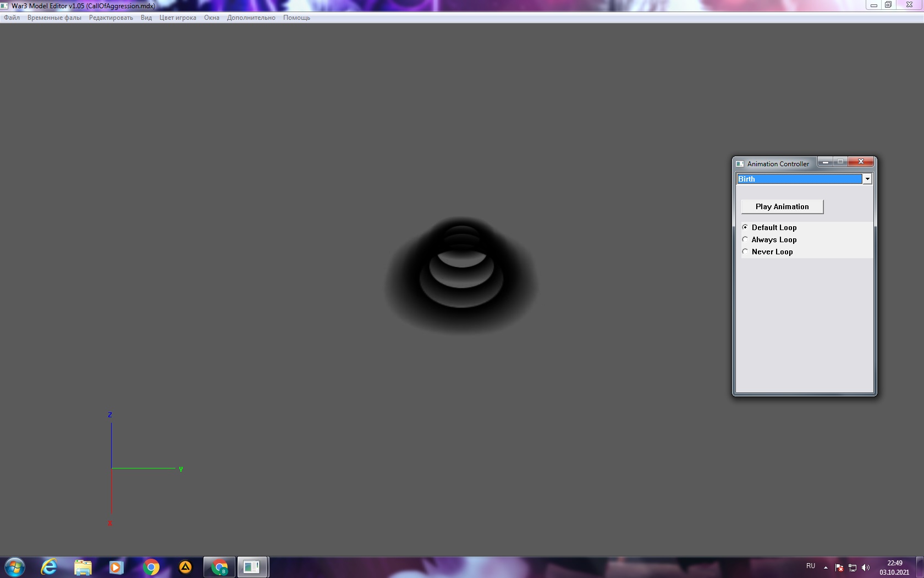Open the Редактировать menu

coord(111,18)
